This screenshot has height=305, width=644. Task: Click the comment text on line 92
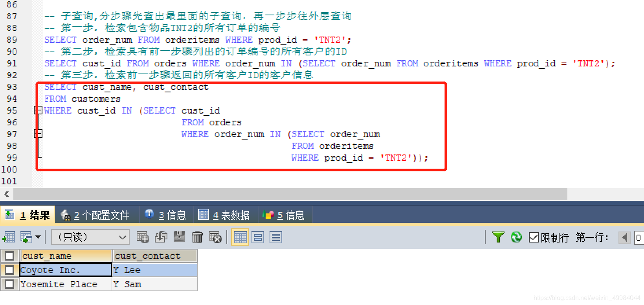pos(178,75)
